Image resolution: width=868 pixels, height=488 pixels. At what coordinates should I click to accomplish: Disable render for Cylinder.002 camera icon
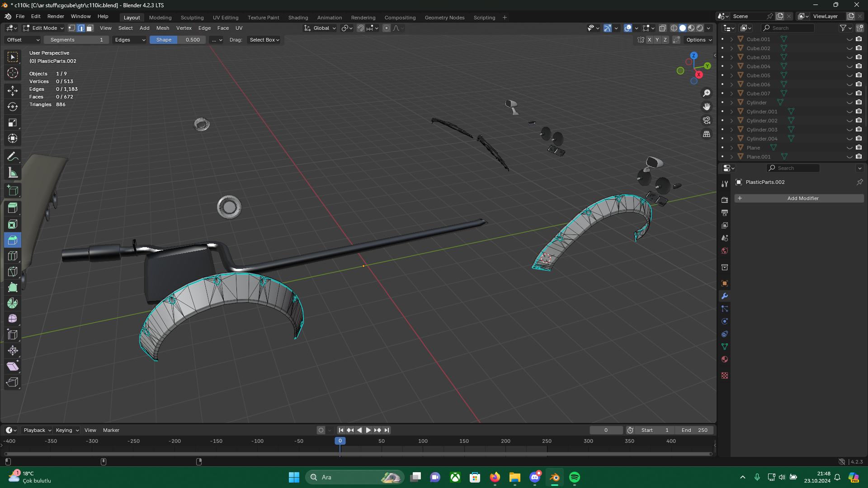click(x=859, y=121)
